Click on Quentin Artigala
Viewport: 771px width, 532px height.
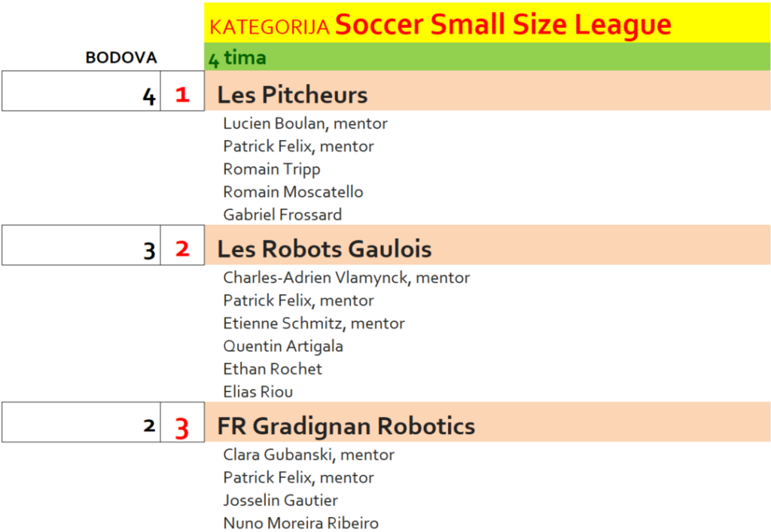[x=283, y=346]
